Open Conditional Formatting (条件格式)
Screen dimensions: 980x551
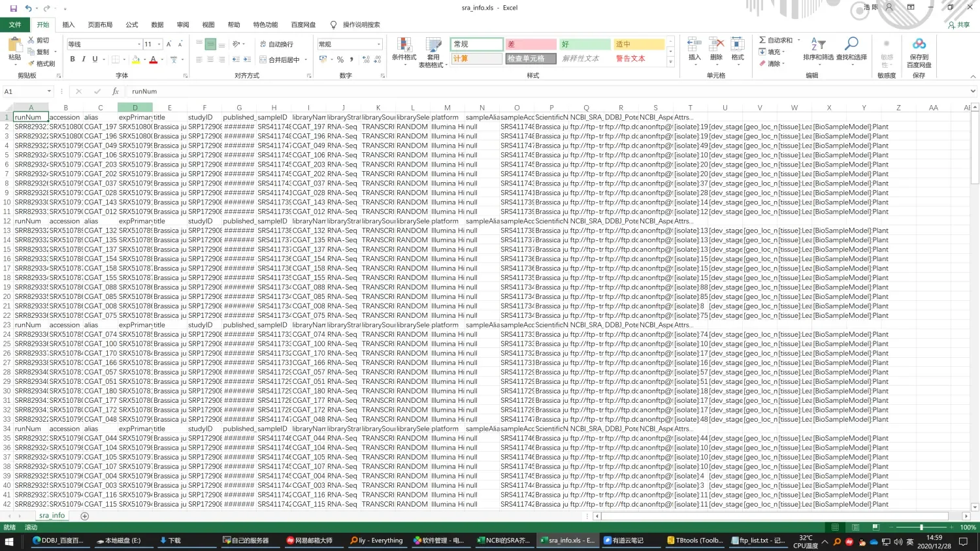pyautogui.click(x=404, y=46)
